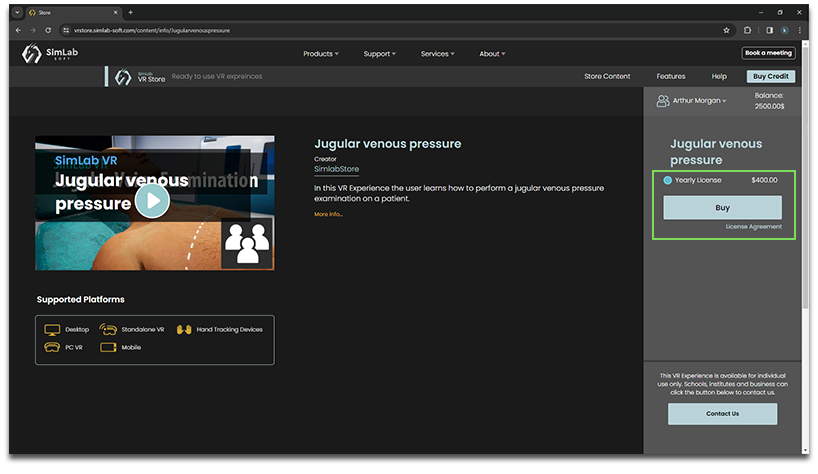This screenshot has width=818, height=474.
Task: Open the Chrome three-dot menu
Action: 800,30
